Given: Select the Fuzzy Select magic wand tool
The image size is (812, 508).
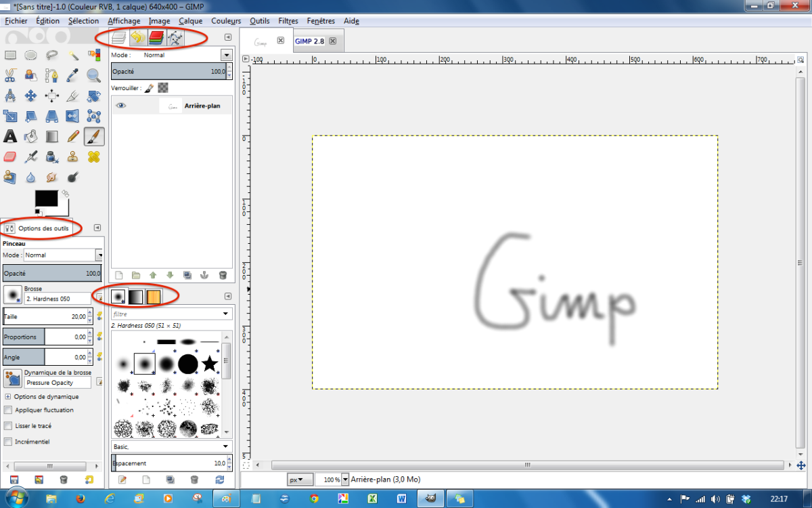Looking at the screenshot, I should point(73,55).
